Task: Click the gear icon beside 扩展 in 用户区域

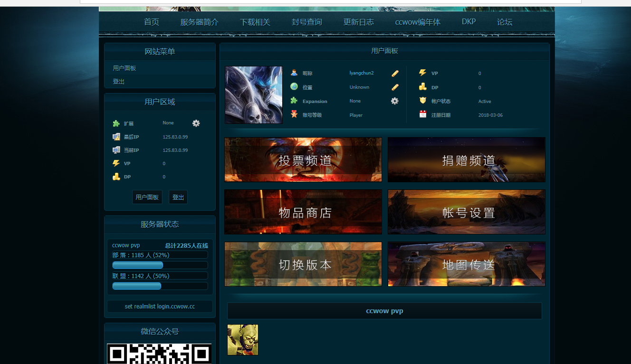Action: (196, 123)
